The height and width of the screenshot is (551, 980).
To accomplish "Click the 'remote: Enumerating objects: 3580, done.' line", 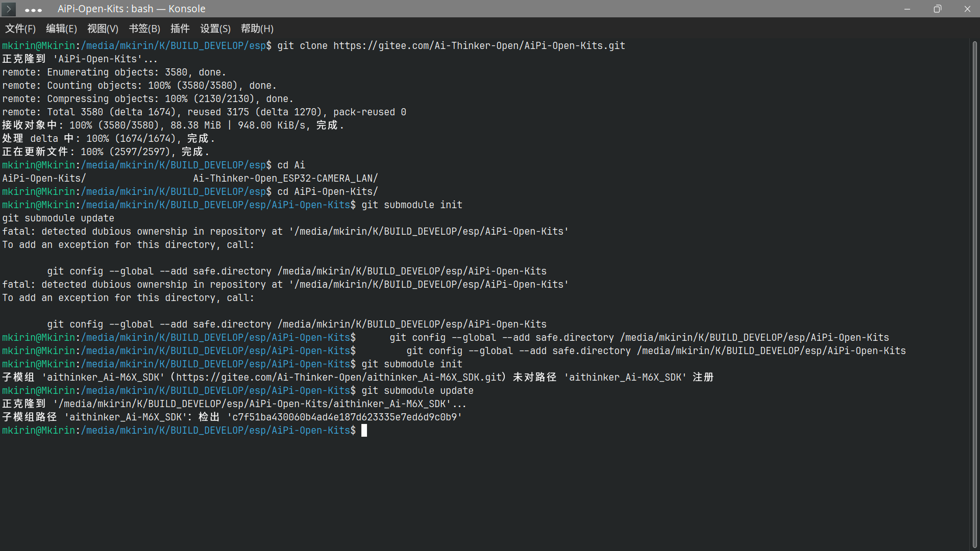I will click(114, 72).
